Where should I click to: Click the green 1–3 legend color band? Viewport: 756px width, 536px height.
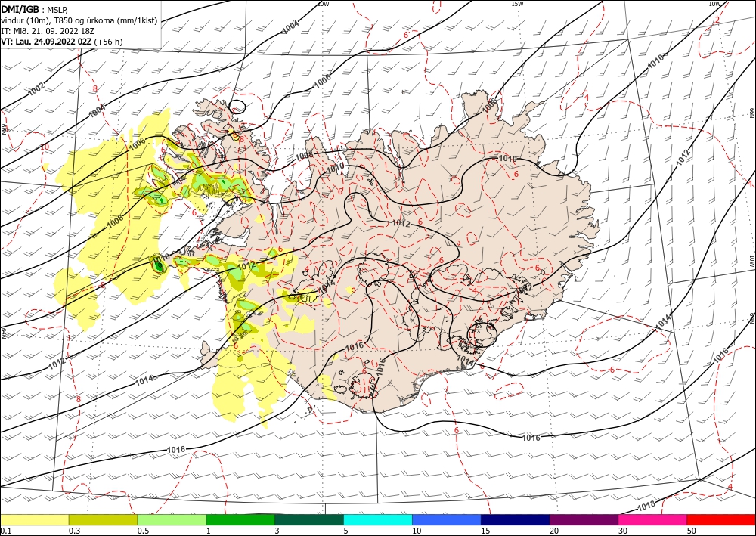[240, 519]
